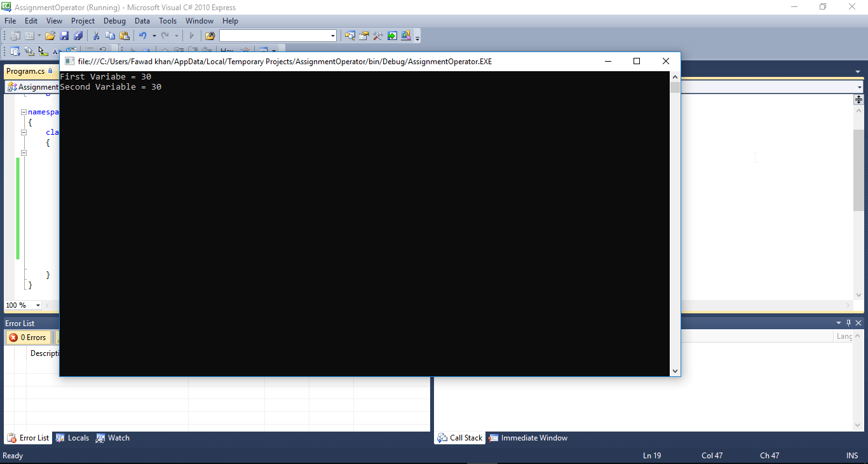Click the console window down scroll arrow
The image size is (868, 464).
675,371
